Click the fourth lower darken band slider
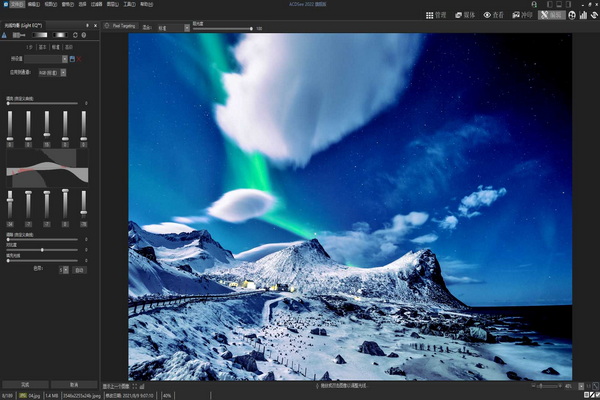This screenshot has width=600, height=400. pos(65,205)
